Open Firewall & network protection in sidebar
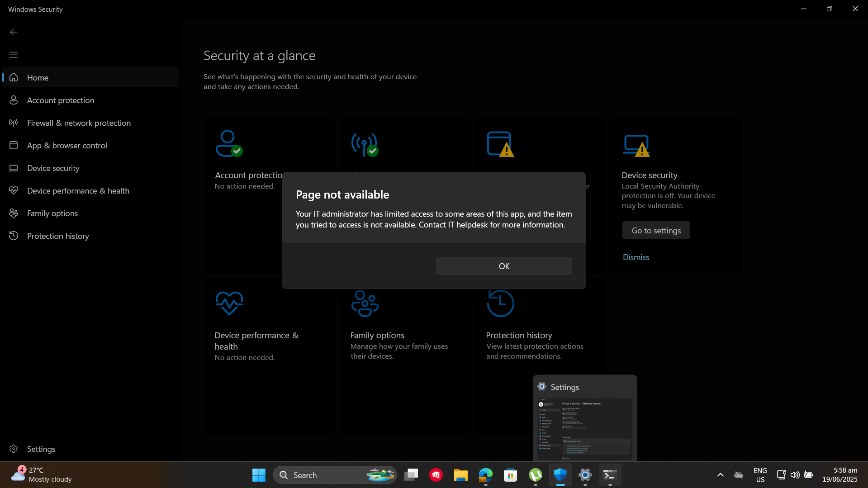Image resolution: width=868 pixels, height=488 pixels. (90, 123)
